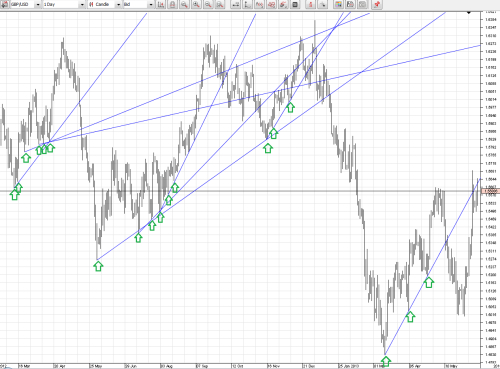Open the color palette theme icon
The image size is (500, 369).
tap(338, 4)
